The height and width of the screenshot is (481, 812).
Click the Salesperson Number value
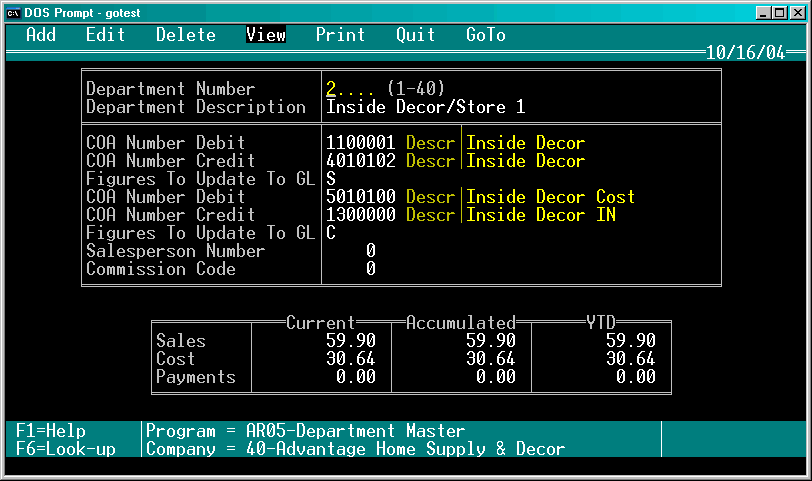point(371,251)
